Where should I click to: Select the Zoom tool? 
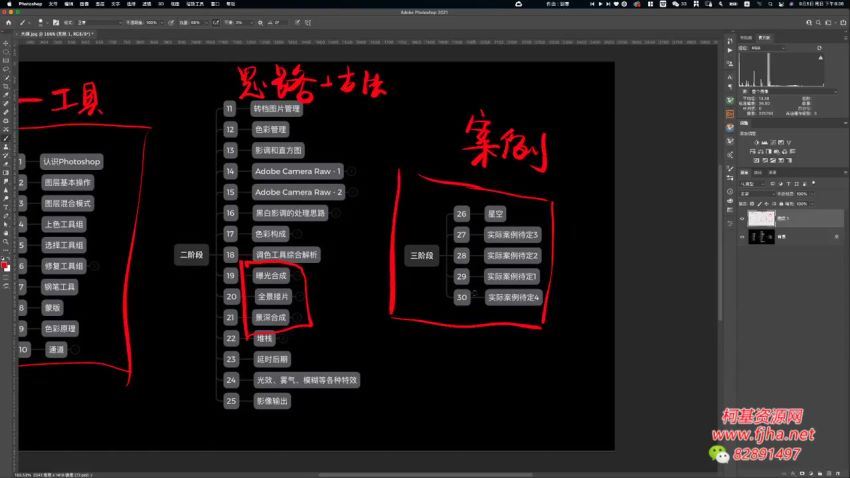pyautogui.click(x=6, y=242)
